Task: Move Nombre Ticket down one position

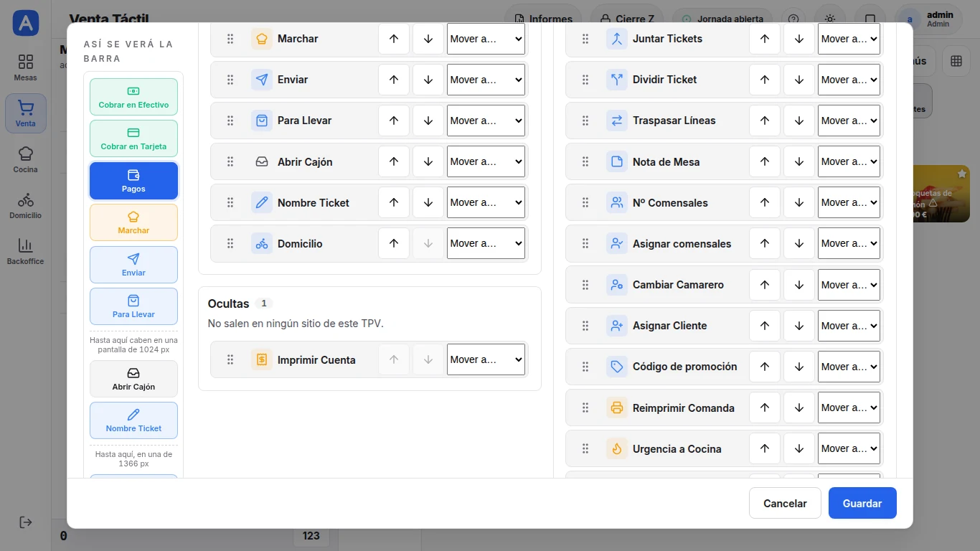Action: (428, 202)
